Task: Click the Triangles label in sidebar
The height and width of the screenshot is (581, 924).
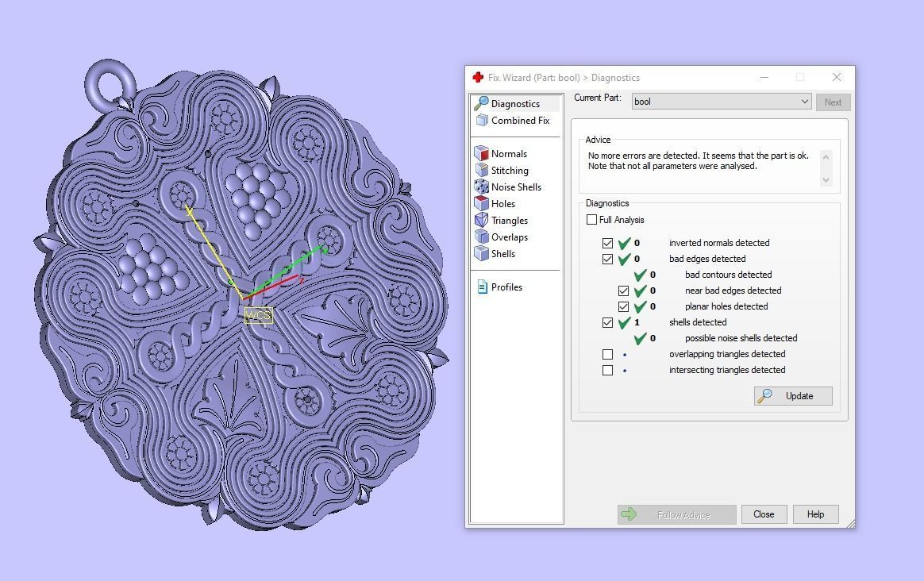Action: [x=510, y=221]
